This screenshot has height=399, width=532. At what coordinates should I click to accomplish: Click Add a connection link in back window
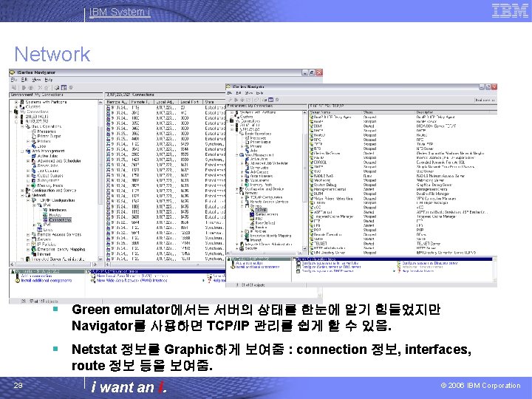pos(37,276)
